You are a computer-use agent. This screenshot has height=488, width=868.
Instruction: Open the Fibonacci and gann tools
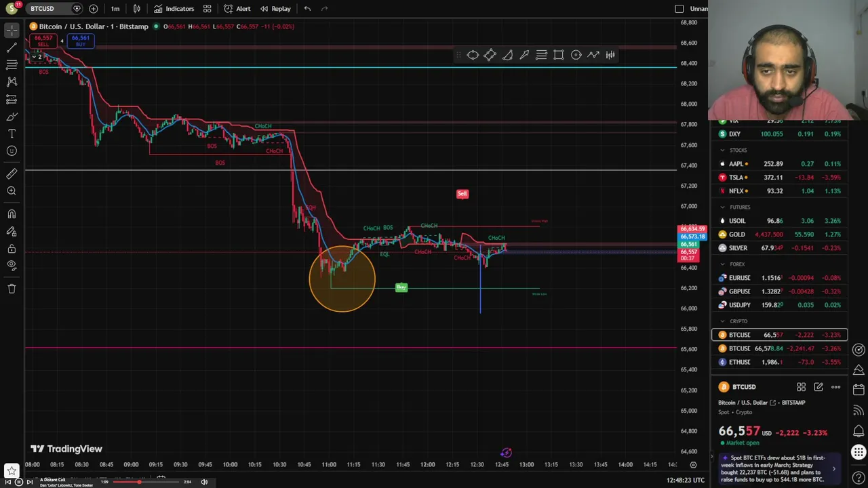(x=12, y=64)
